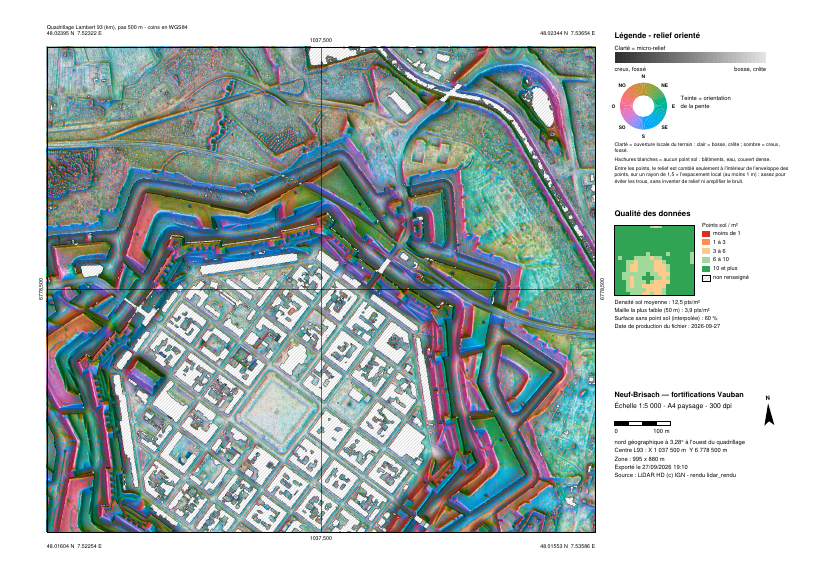Click the "Source : LiDAR HD (c) IGN" line

tap(675, 475)
